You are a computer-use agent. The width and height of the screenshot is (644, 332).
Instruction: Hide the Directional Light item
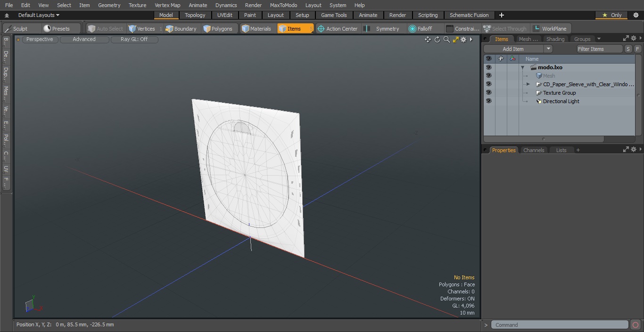(x=488, y=101)
